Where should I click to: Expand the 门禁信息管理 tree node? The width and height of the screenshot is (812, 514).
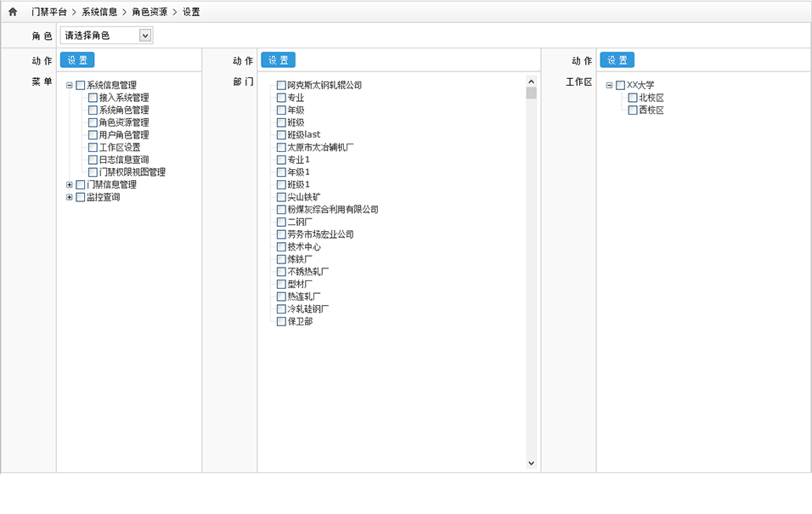[x=70, y=184]
